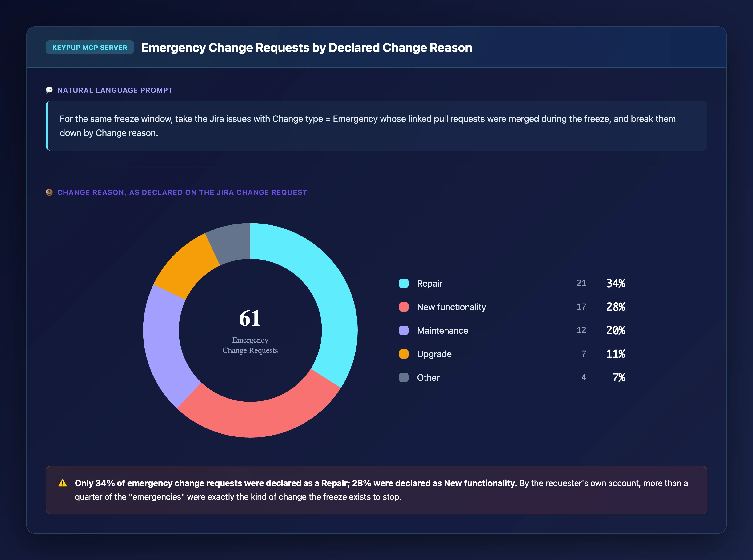Click the gray Other legend swatch
753x560 pixels.
[404, 378]
